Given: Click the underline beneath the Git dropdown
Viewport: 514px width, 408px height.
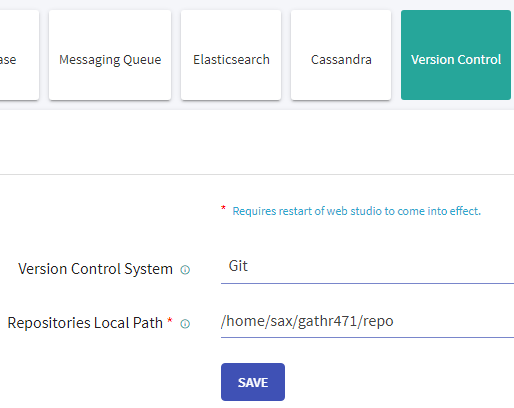Looking at the screenshot, I should click(x=367, y=283).
